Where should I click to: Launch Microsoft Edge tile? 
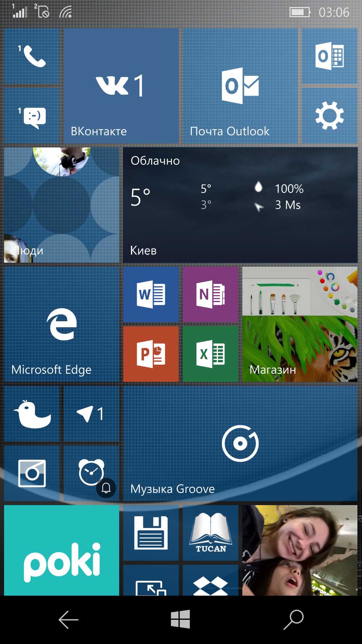62,324
